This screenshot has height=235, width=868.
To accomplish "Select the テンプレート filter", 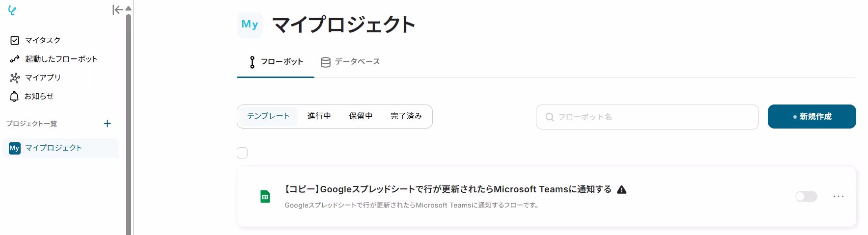I will pyautogui.click(x=268, y=116).
